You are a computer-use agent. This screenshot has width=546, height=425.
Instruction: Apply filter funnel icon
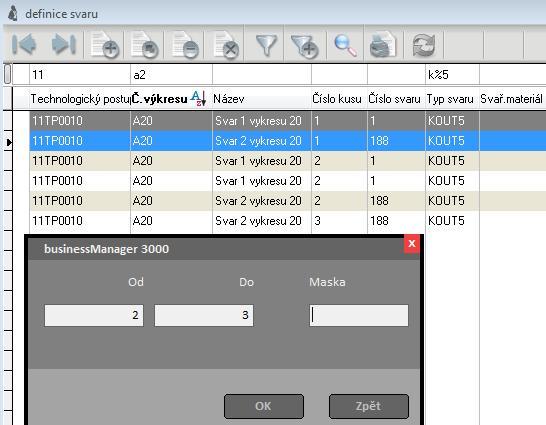[x=266, y=45]
